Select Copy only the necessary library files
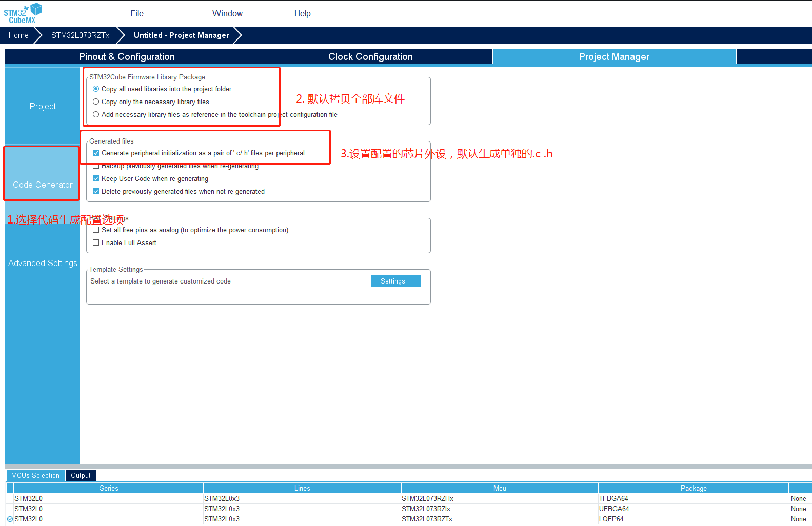The image size is (812, 526). 96,102
